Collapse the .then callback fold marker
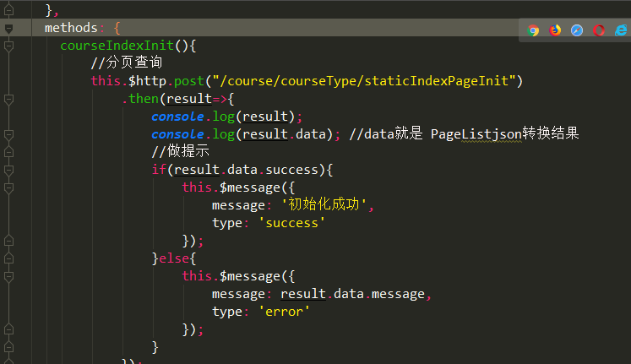The height and width of the screenshot is (364, 631). pyautogui.click(x=8, y=99)
